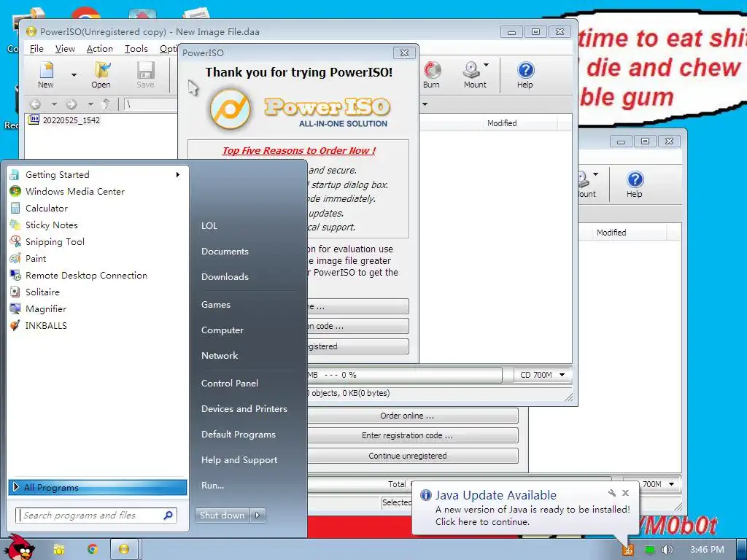Open the Action menu

click(99, 49)
